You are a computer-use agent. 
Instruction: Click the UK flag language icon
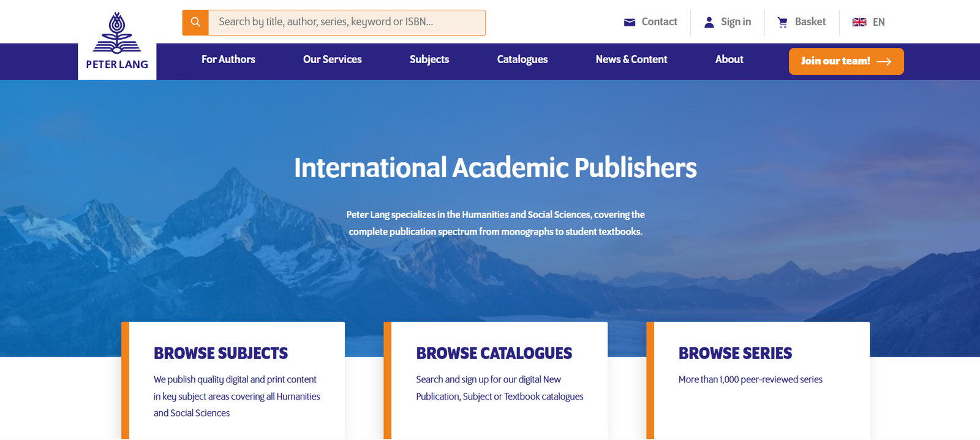pos(859,23)
